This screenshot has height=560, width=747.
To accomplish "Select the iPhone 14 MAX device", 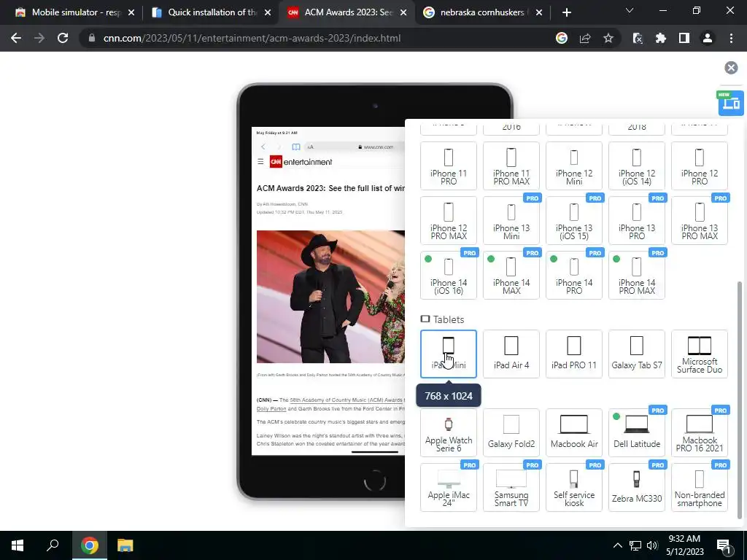I will click(511, 275).
